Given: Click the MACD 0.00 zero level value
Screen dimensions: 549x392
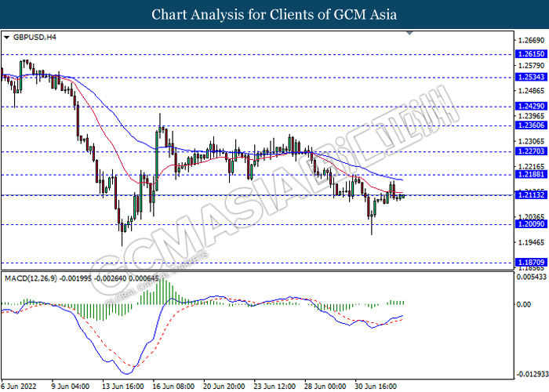Looking at the screenshot, I should click(524, 304).
